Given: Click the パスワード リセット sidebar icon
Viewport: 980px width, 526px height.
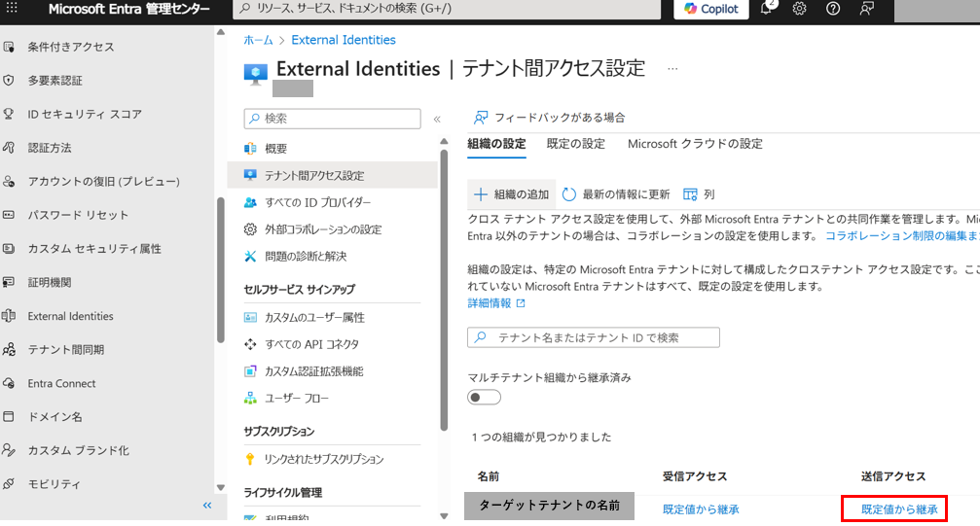Looking at the screenshot, I should point(9,215).
